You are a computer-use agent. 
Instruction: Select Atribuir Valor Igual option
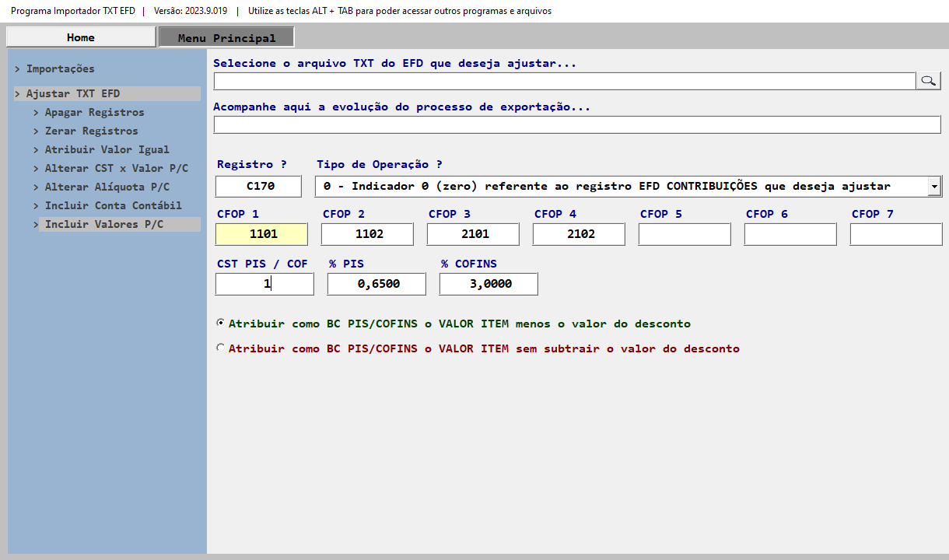click(x=107, y=149)
